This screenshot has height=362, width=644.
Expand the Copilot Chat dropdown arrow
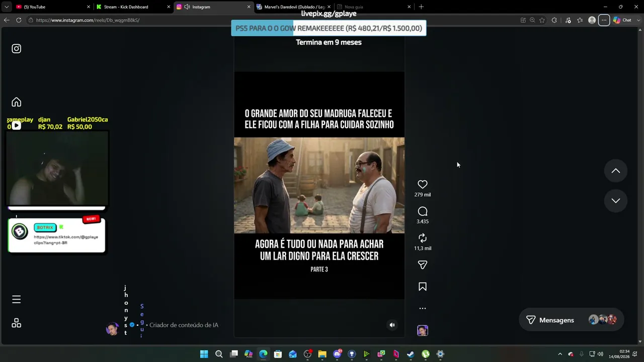point(637,20)
